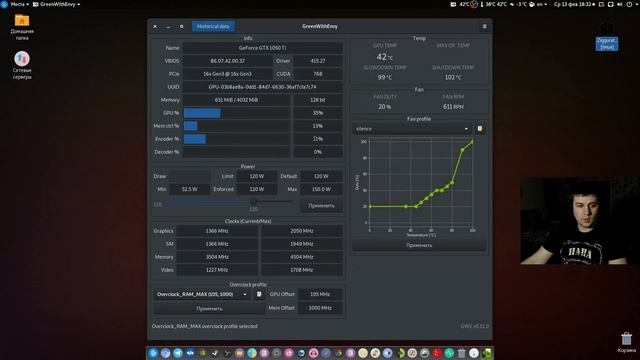Open the hamburger menu in GreenWithEnvy header

pos(484,27)
